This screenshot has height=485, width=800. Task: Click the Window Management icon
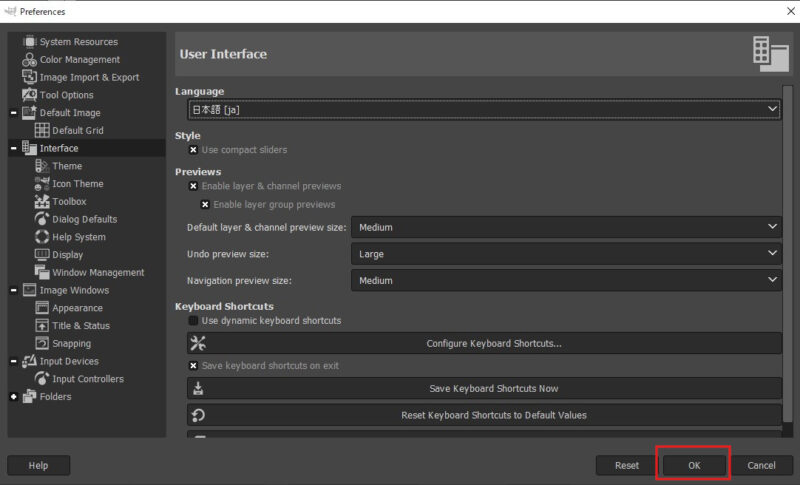(x=42, y=272)
